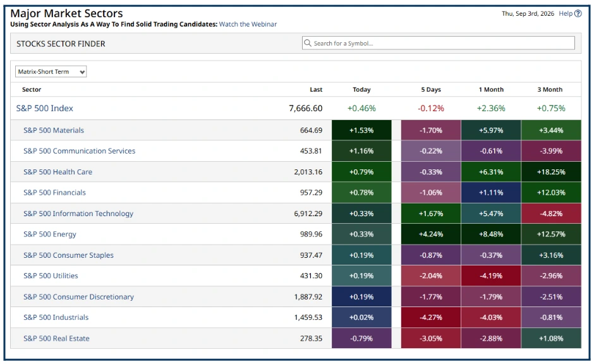This screenshot has width=594, height=364.
Task: Click Consumer Discretionary last value 1,887.92
Action: (308, 297)
